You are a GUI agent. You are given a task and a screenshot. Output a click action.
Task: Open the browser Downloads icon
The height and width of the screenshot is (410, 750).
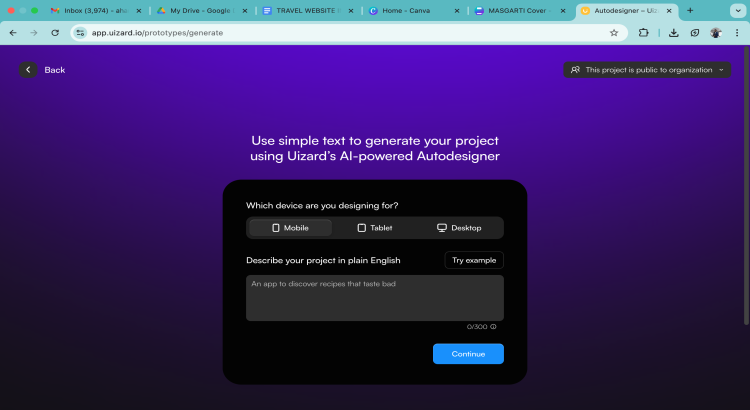click(x=673, y=33)
